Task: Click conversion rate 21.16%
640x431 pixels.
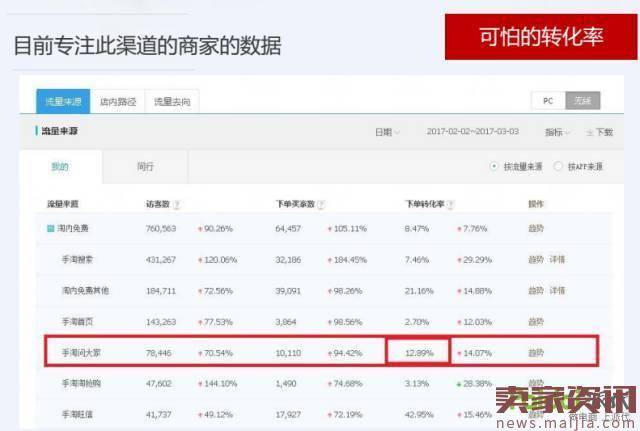Action: (419, 291)
